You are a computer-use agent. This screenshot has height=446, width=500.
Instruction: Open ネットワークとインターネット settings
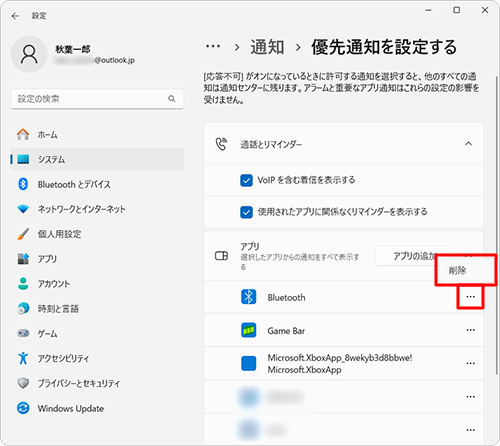click(97, 209)
